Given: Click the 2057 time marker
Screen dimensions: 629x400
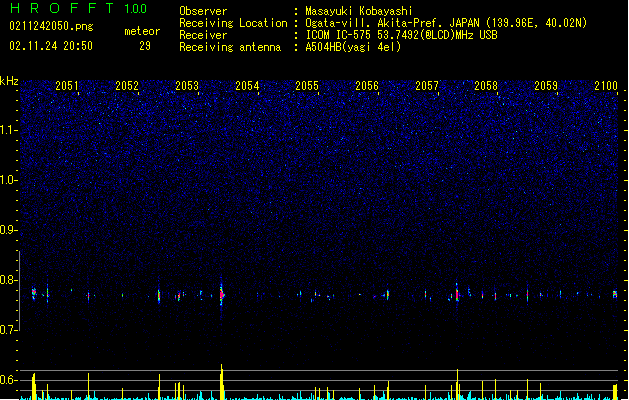Looking at the screenshot, I should point(427,86).
